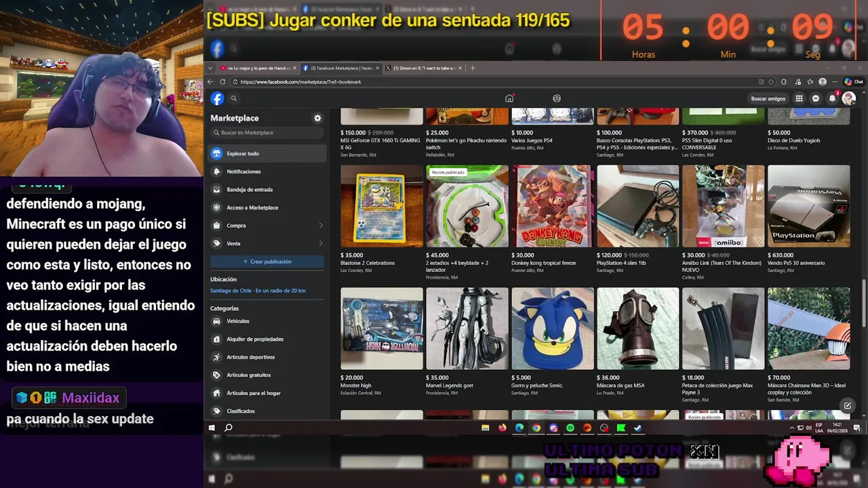Screen dimensions: 868x488
Task: Click the Facebook logo in the header
Action: tap(217, 98)
